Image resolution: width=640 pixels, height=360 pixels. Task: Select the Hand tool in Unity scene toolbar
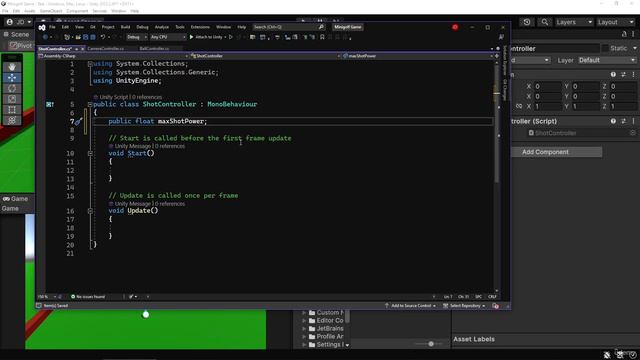coord(12,67)
